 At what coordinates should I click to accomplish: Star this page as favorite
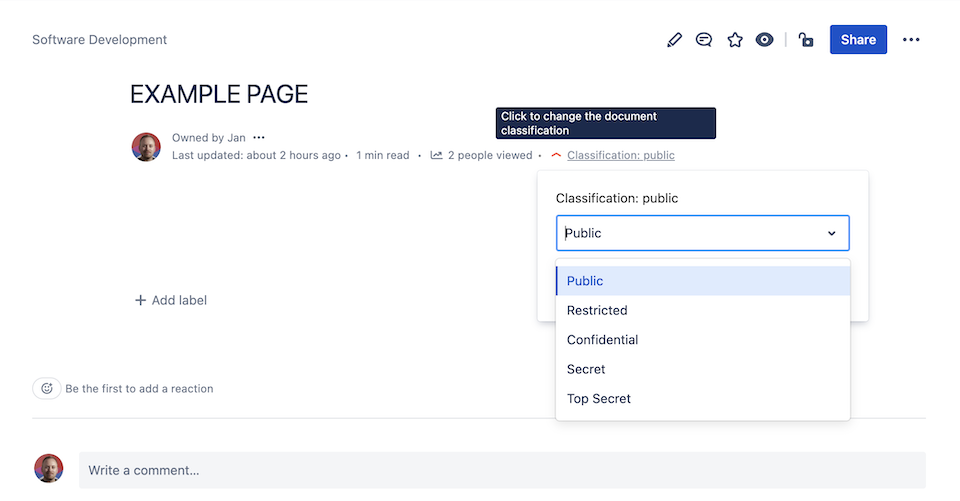735,40
